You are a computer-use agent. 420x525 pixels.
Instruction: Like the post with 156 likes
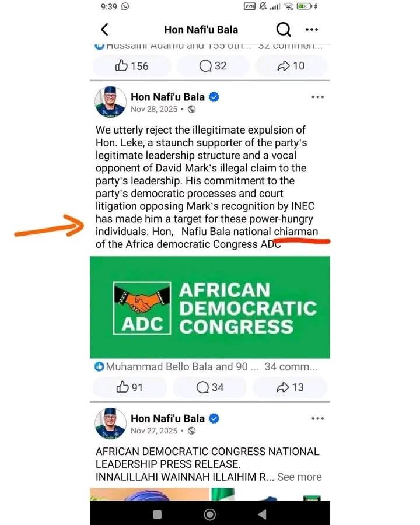coord(132,66)
